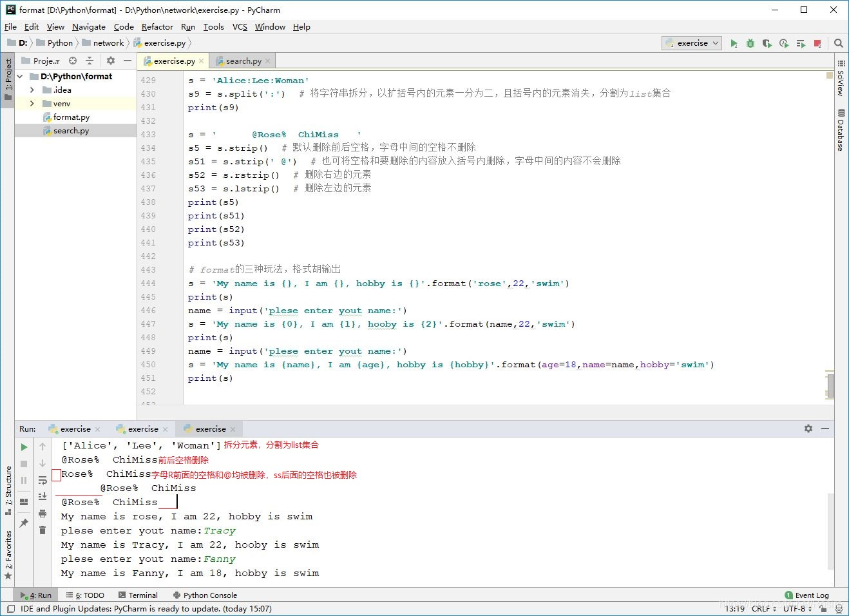
Task: Click the editor vertical scrollbar thumb
Action: (831, 386)
